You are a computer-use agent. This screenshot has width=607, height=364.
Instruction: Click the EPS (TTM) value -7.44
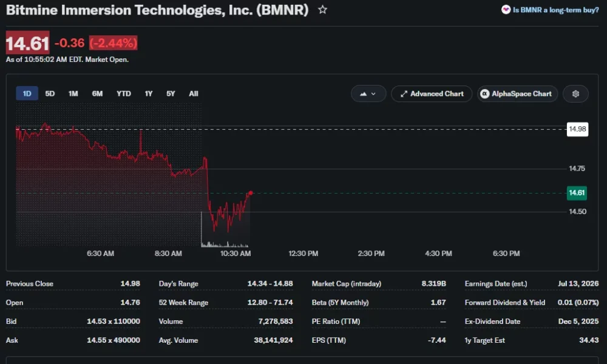click(436, 340)
